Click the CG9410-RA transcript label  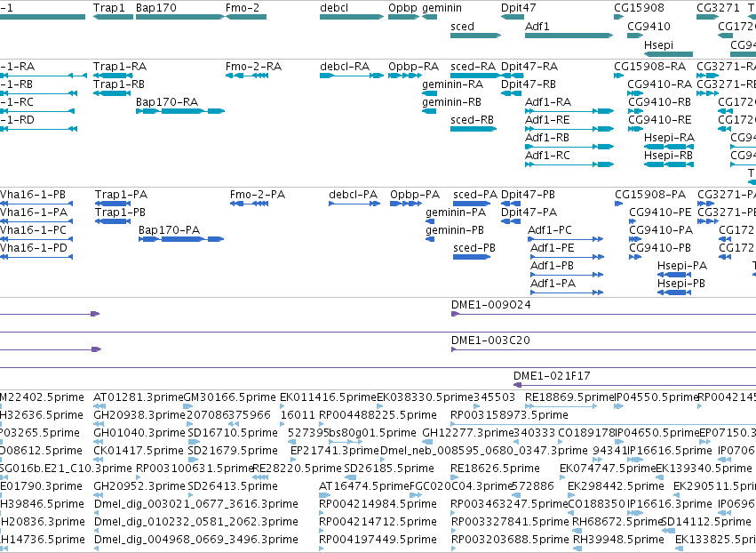click(659, 84)
